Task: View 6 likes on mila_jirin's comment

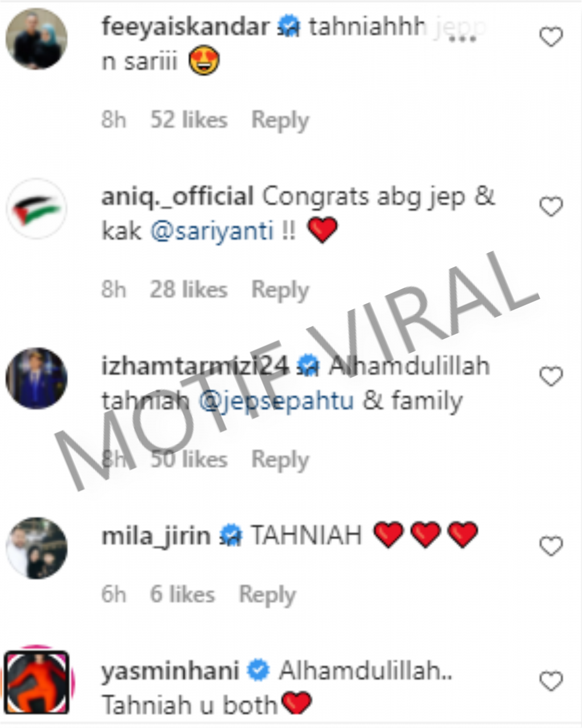Action: pyautogui.click(x=182, y=594)
